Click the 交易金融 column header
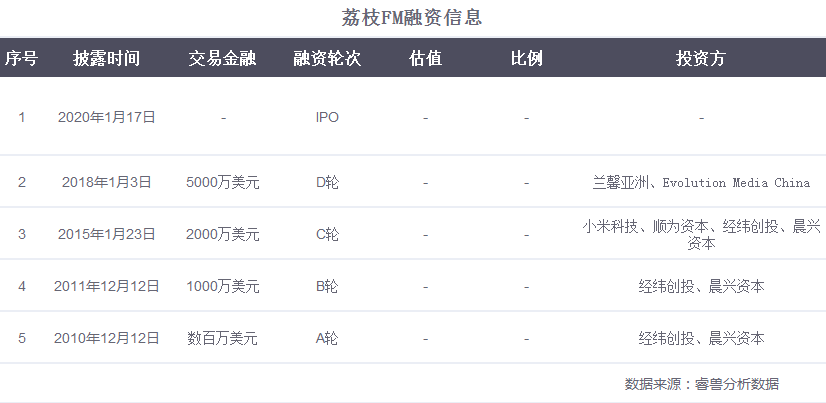Screen dimensions: 826x403 pyautogui.click(x=222, y=58)
